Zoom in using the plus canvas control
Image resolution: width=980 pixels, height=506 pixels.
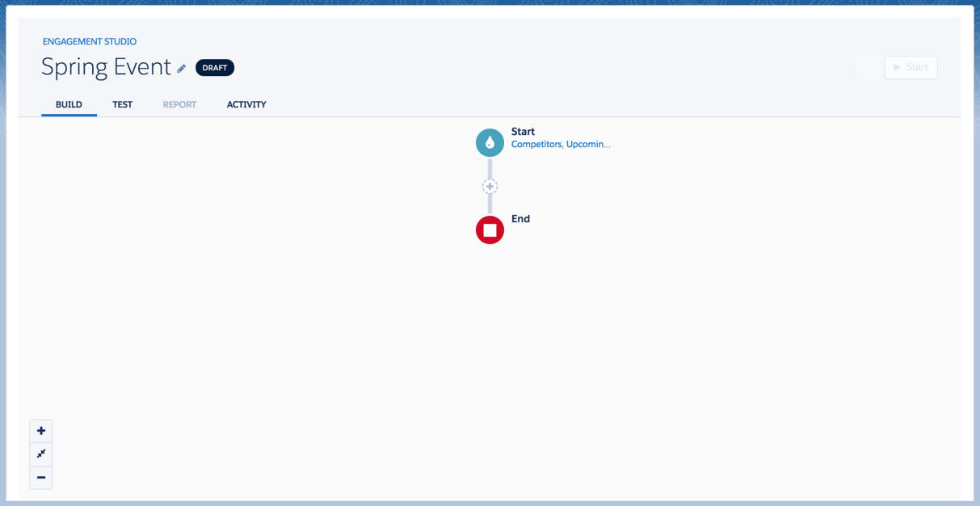[40, 430]
